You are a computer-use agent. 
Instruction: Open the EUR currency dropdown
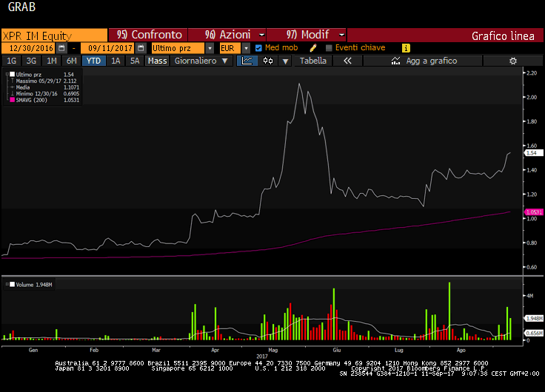(246, 48)
